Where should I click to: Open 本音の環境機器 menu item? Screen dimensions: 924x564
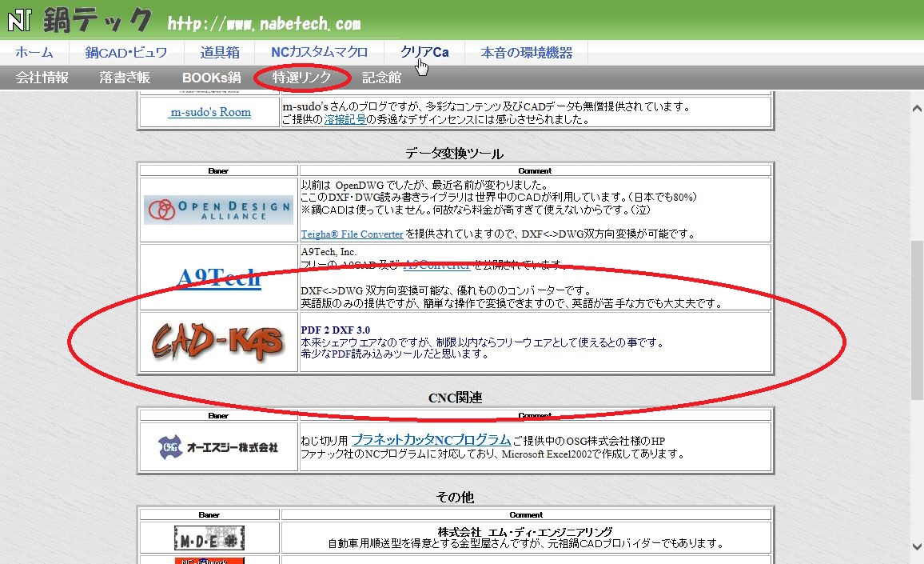tap(526, 53)
